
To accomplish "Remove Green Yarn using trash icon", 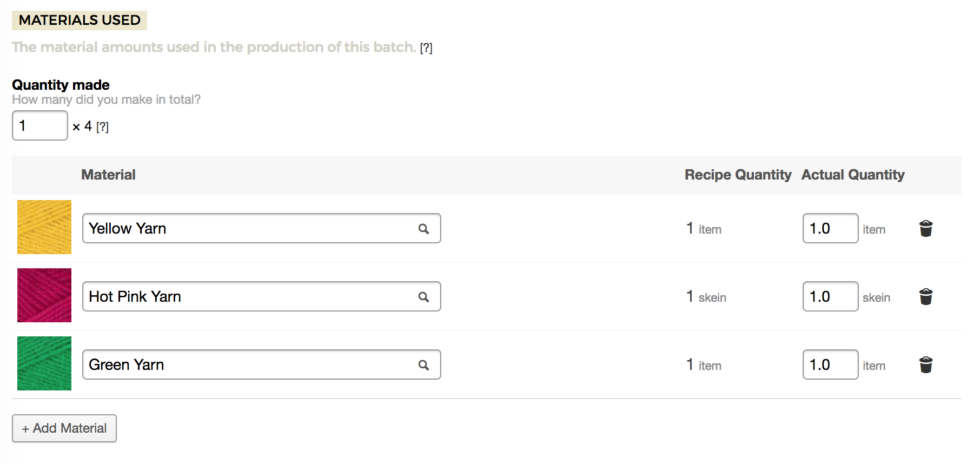I will [926, 365].
